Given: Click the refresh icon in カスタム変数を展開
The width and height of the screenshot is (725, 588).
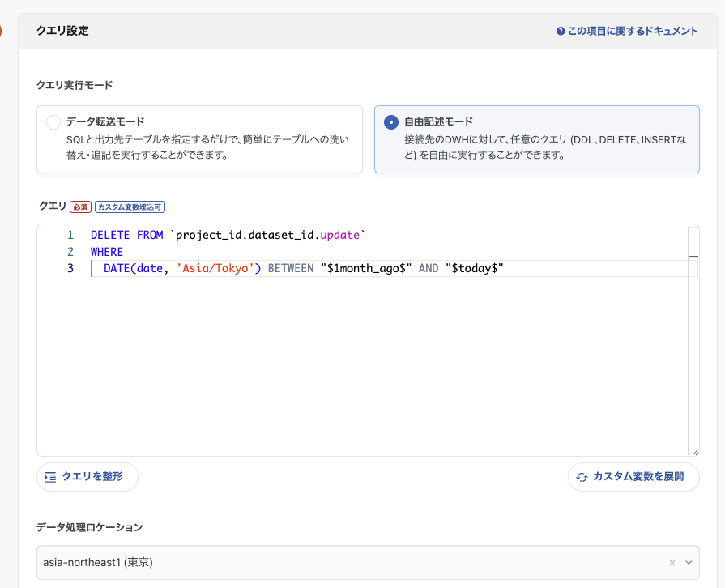Looking at the screenshot, I should (x=582, y=477).
